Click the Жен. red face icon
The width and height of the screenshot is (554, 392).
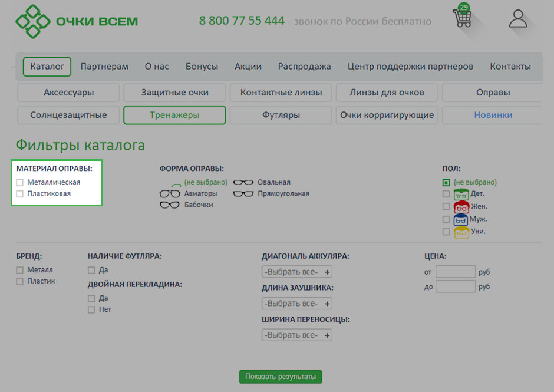pyautogui.click(x=461, y=207)
